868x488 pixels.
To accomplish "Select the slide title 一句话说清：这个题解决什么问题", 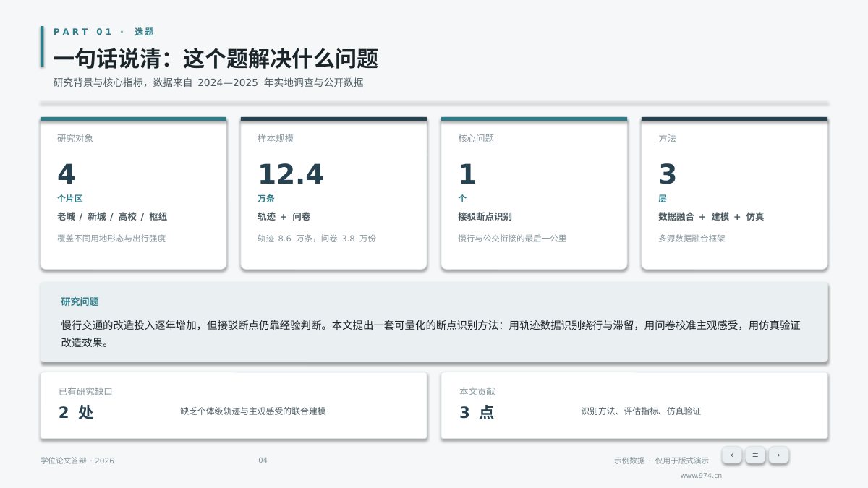I will 216,59.
